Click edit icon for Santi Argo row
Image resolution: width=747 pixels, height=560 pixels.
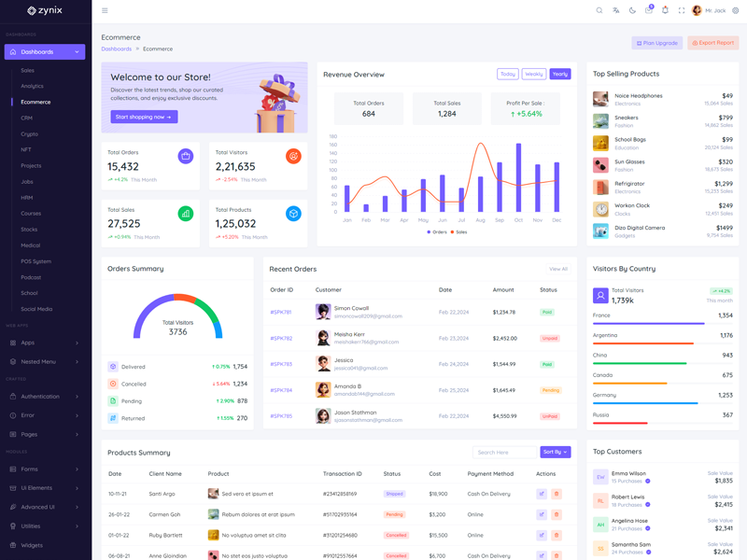tap(541, 494)
